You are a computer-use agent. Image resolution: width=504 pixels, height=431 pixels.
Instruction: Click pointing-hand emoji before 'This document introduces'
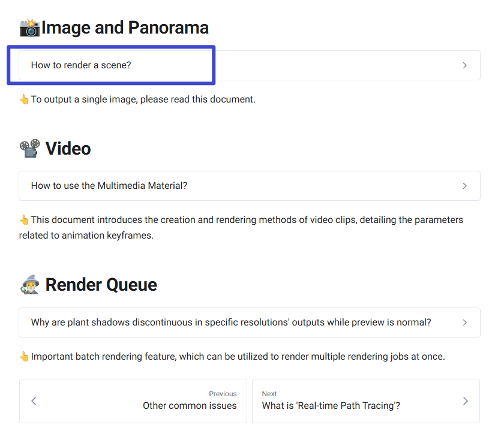pos(24,220)
